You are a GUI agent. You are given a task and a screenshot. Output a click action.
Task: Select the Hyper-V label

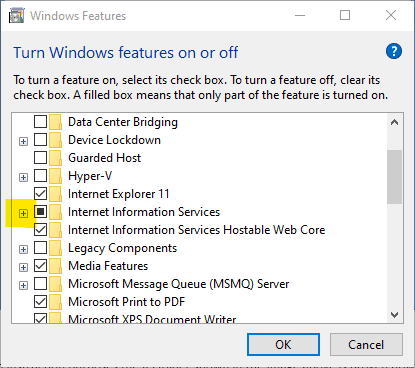tap(90, 176)
